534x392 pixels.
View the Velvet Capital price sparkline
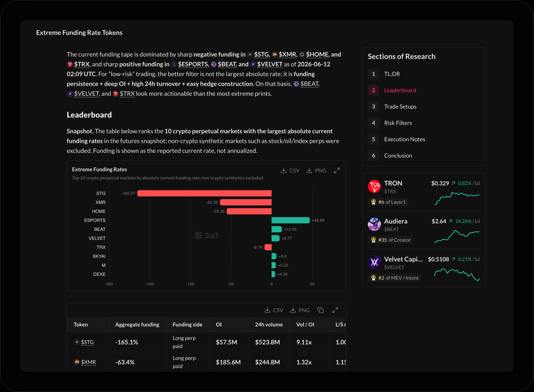point(457,274)
